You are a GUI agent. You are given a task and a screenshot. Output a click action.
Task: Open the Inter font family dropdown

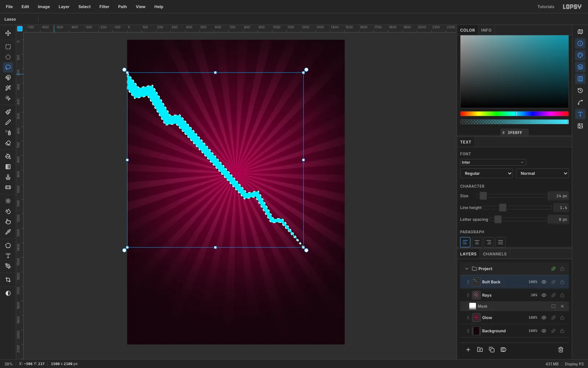(x=493, y=162)
